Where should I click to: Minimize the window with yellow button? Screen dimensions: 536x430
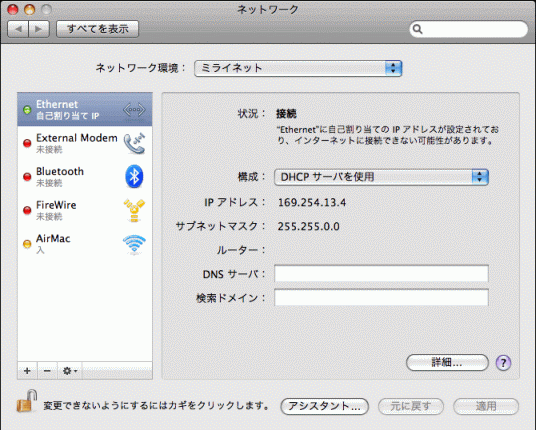point(30,9)
